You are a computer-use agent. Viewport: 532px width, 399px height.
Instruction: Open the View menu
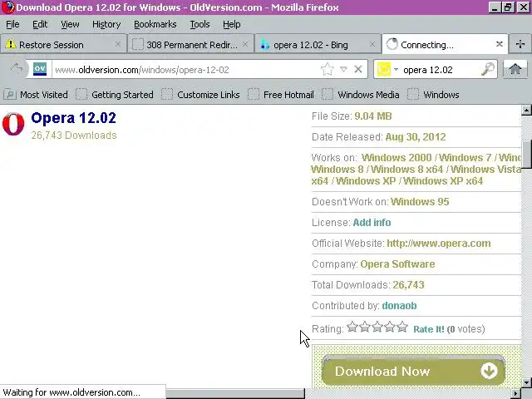[x=70, y=24]
